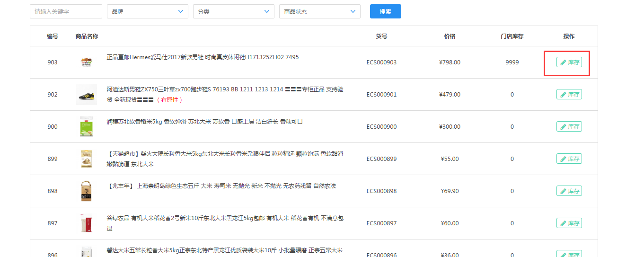644x257 pixels.
Task: Click product image for item 897
Action: pyautogui.click(x=86, y=223)
